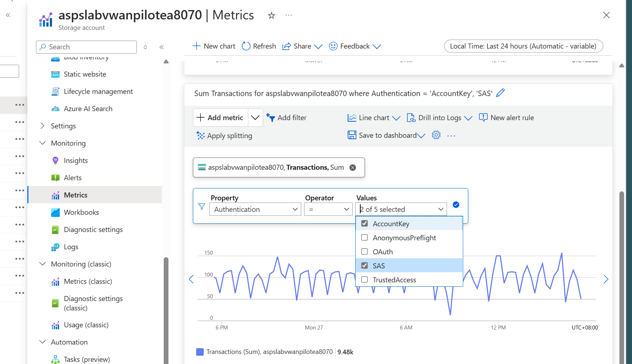Edit the chart title with pencil icon

500,93
